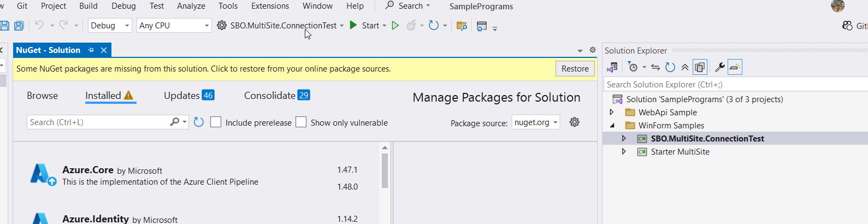
Task: Click the Save All icon
Action: pos(19,26)
